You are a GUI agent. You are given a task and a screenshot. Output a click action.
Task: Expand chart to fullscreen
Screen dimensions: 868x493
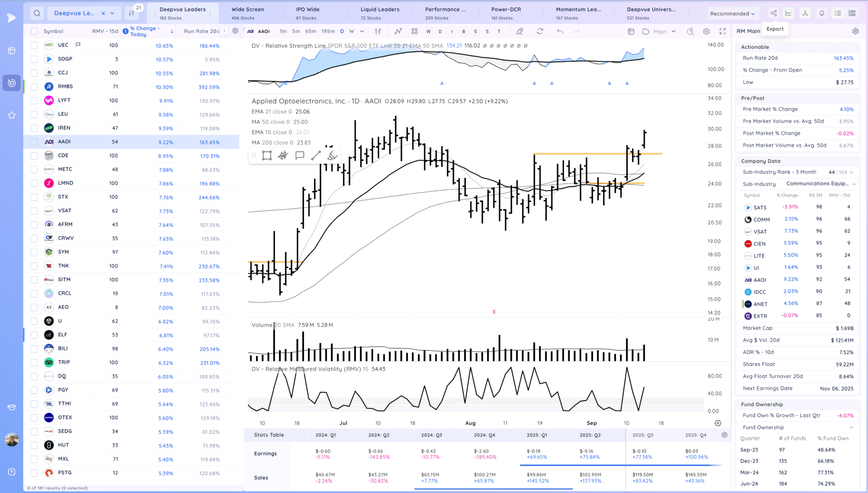tap(723, 32)
